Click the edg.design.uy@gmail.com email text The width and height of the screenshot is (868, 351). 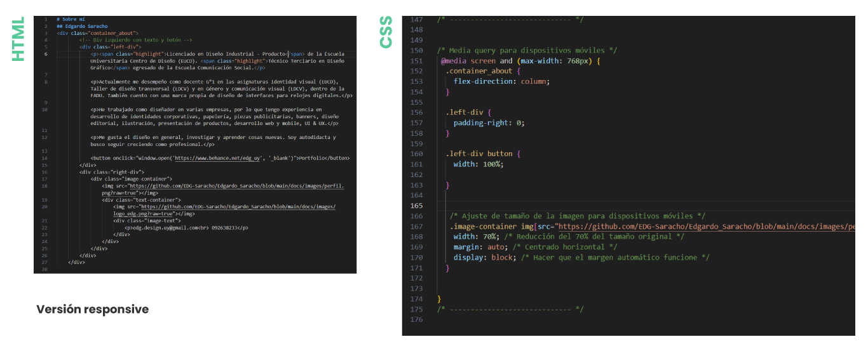tap(164, 227)
